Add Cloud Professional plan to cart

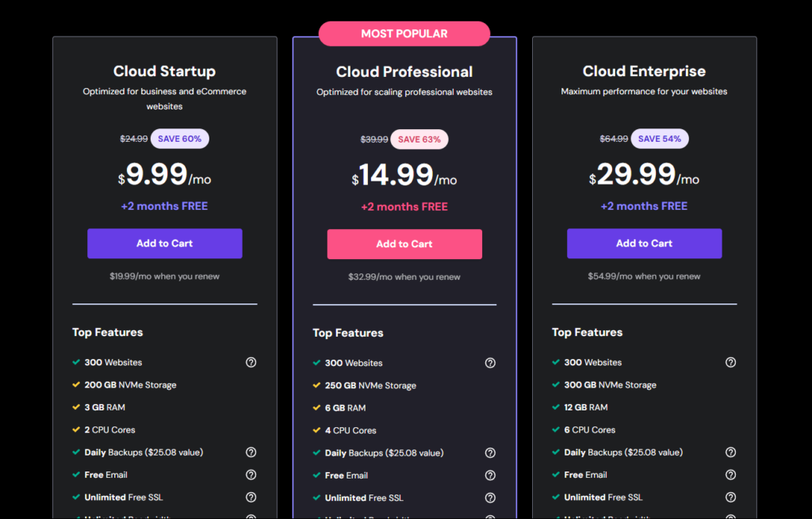tap(404, 244)
